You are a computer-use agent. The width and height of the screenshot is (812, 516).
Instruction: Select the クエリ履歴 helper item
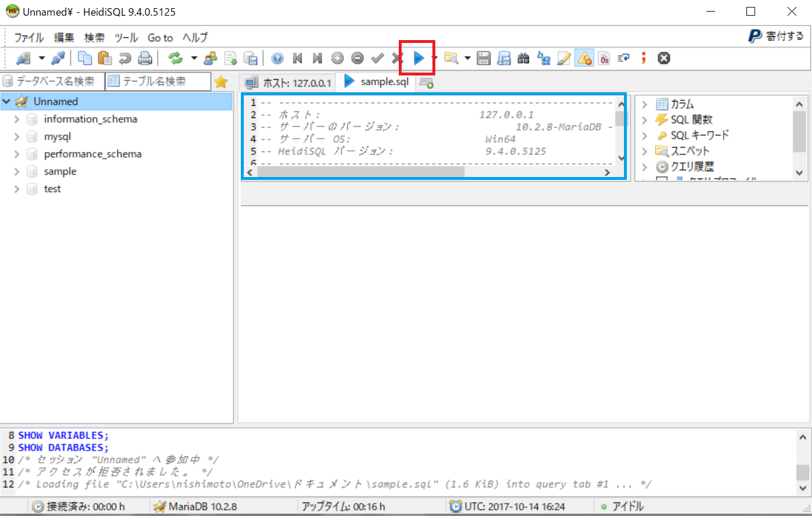pyautogui.click(x=692, y=167)
